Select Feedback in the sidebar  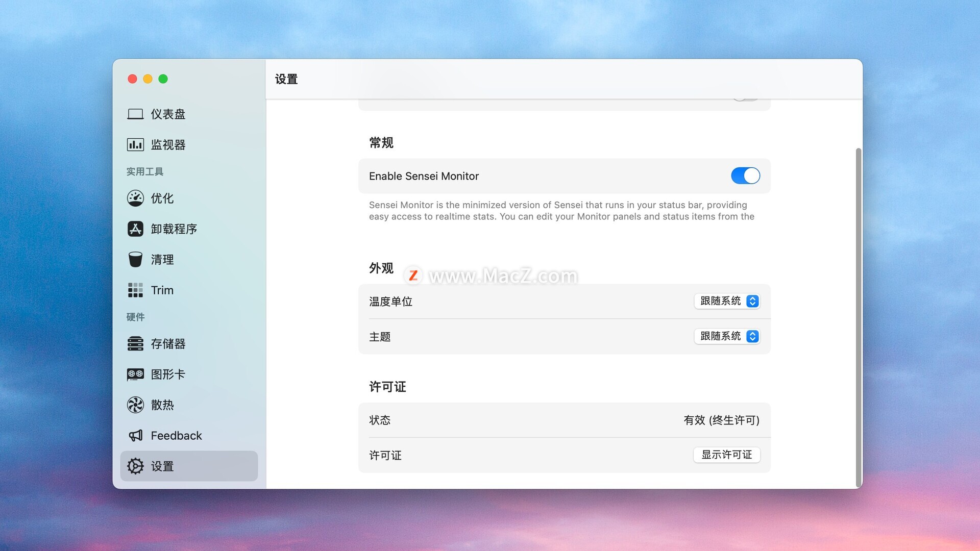point(189,436)
